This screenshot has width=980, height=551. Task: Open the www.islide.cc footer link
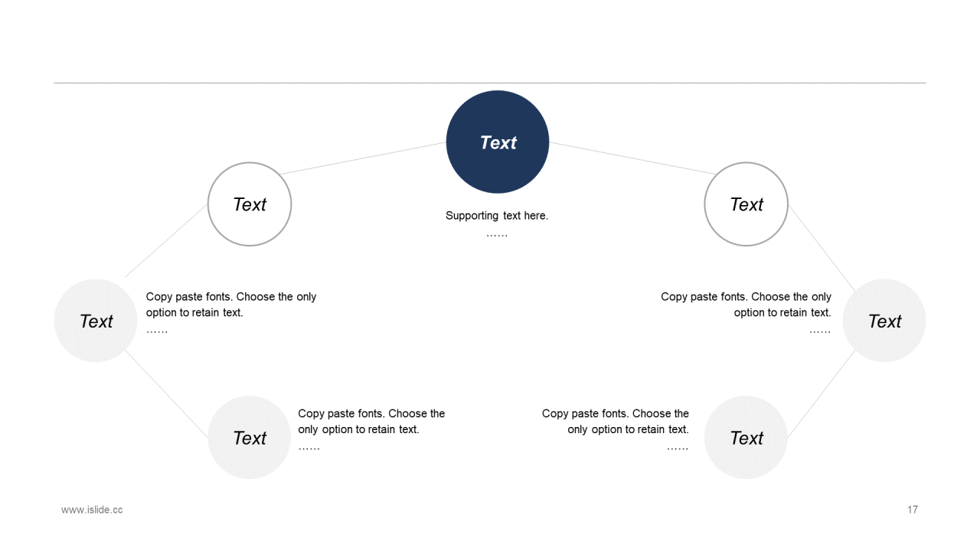[x=92, y=510]
